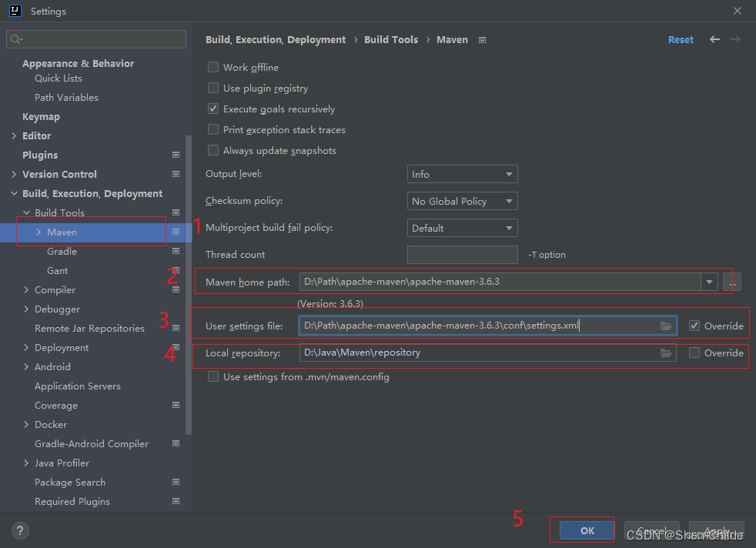
Task: Click the browse ellipsis button for Maven home
Action: [731, 282]
